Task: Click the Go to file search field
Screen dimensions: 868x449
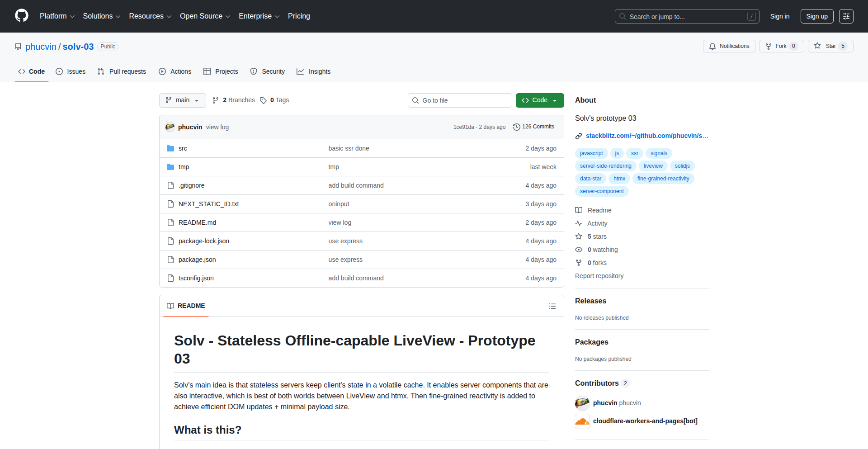Action: tap(459, 100)
